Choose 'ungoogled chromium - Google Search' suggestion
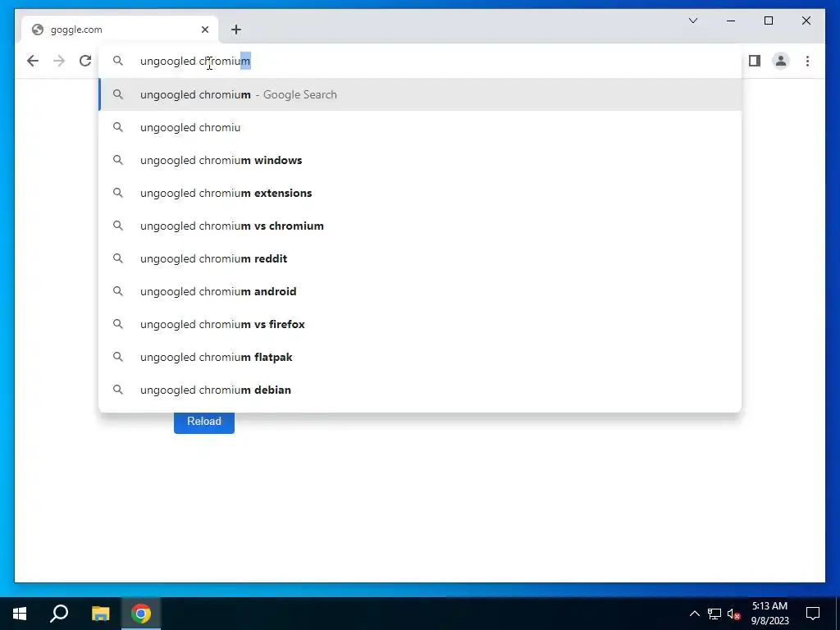The image size is (840, 630). tap(421, 95)
